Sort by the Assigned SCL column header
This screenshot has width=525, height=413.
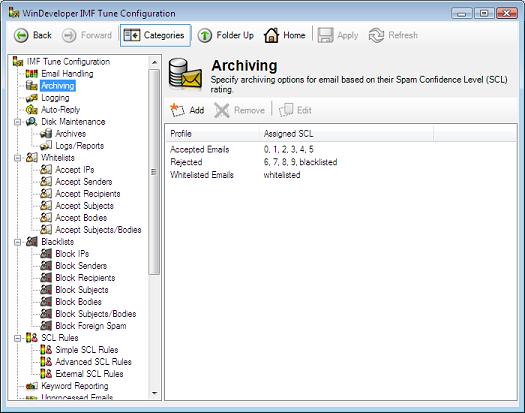(x=346, y=134)
